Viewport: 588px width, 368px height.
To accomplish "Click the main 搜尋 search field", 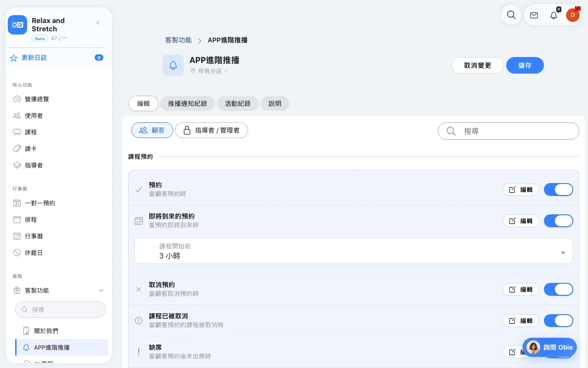I will pyautogui.click(x=509, y=131).
